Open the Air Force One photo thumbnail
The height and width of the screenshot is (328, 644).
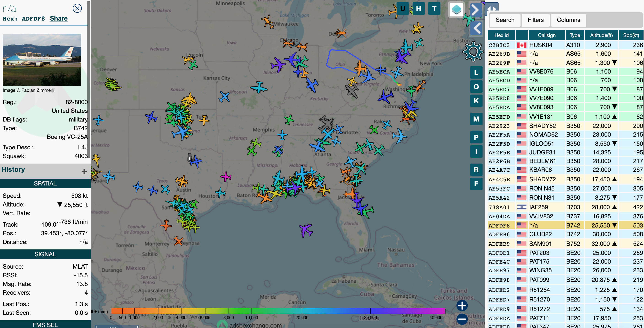coord(42,60)
